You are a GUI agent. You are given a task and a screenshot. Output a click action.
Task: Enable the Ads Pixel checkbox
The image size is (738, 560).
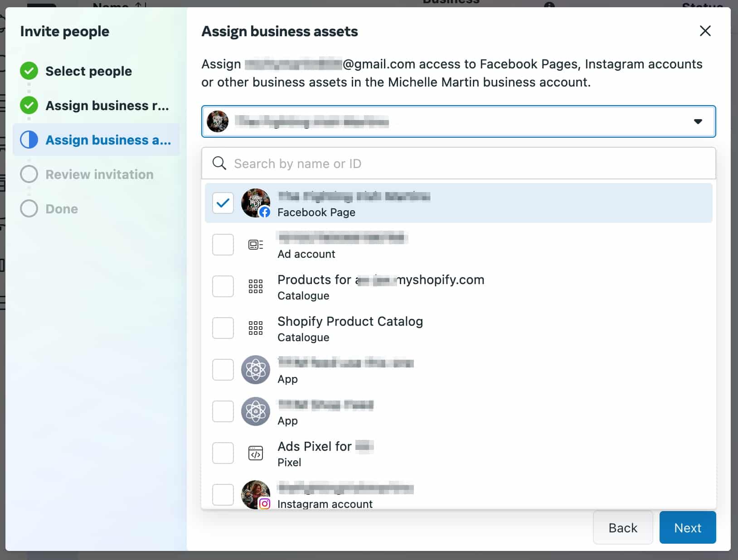tap(223, 453)
